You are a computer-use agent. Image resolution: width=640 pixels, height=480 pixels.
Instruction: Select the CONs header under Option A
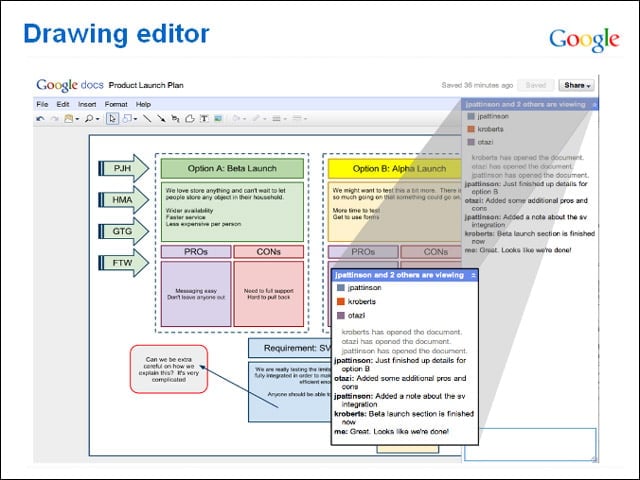click(x=269, y=252)
